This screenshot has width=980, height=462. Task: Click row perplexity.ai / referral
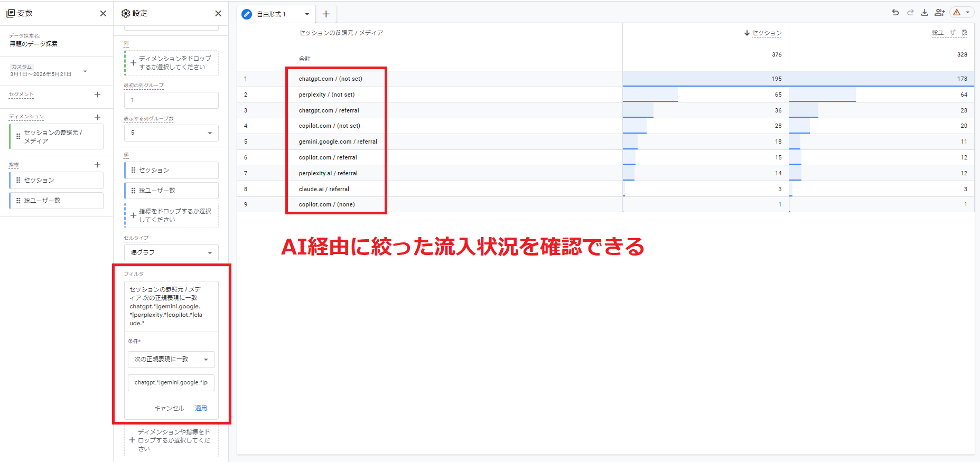328,173
